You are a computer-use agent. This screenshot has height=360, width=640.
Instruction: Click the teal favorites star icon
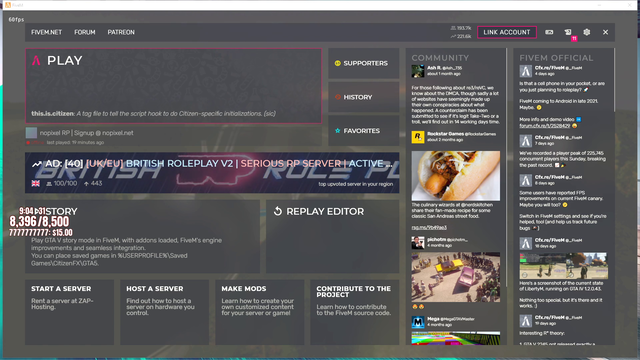[x=338, y=131]
